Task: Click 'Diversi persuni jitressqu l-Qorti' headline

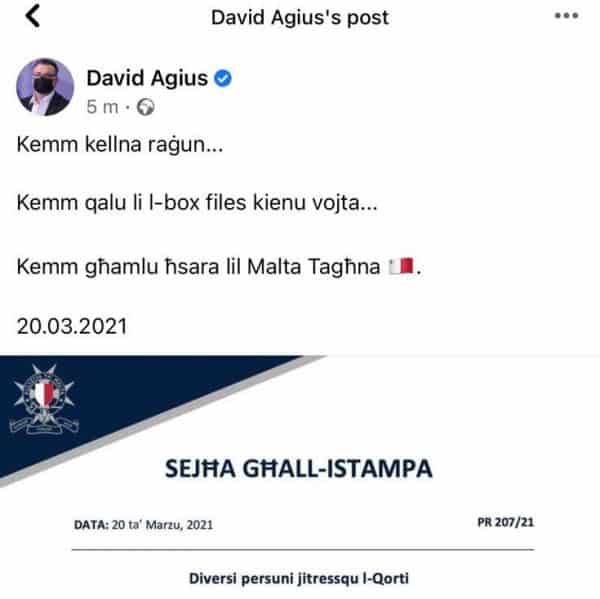Action: point(299,578)
